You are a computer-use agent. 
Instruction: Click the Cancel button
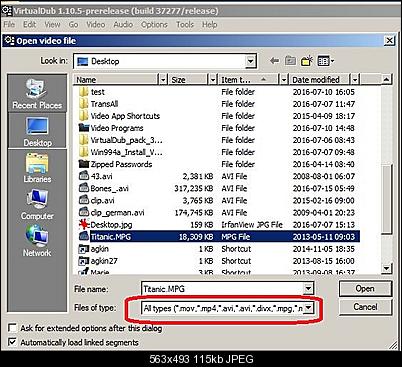(x=365, y=307)
